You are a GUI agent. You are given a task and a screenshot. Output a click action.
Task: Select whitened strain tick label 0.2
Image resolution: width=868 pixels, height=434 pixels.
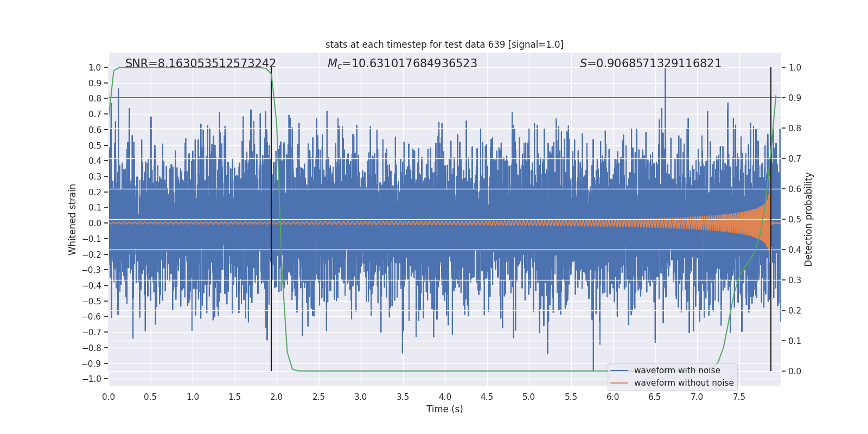[95, 192]
